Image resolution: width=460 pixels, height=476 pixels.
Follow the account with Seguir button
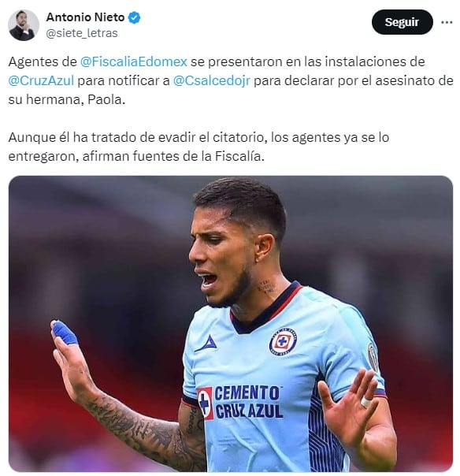pyautogui.click(x=402, y=22)
